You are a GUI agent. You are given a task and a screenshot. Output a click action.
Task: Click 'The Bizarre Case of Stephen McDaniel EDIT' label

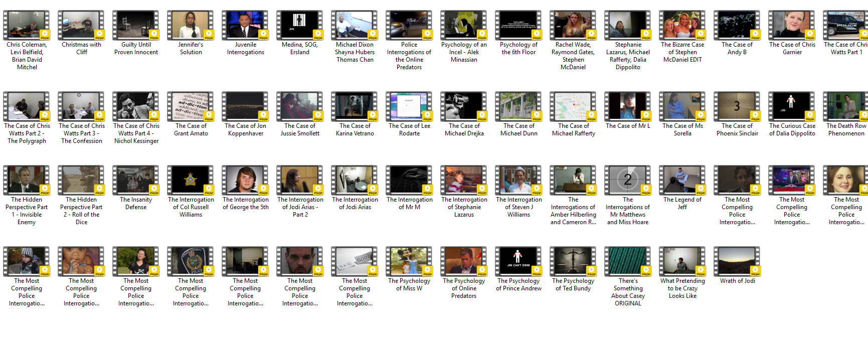[682, 52]
